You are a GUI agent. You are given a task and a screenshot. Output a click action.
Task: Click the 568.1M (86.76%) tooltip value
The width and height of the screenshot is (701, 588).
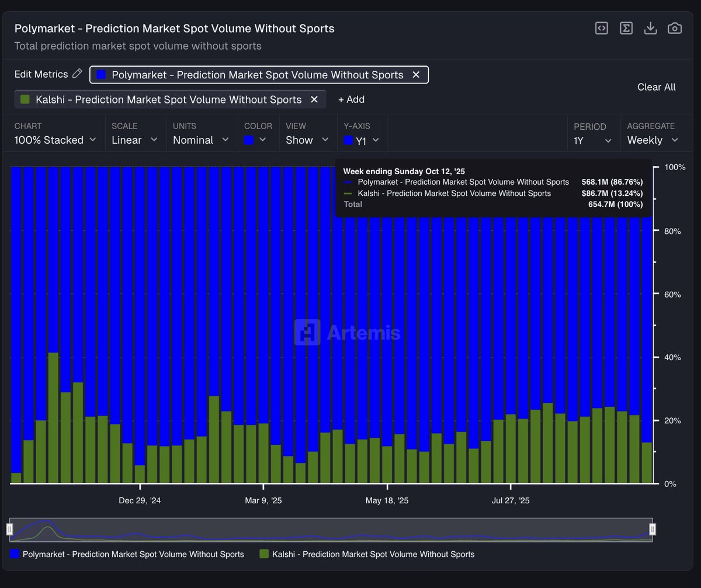(612, 182)
